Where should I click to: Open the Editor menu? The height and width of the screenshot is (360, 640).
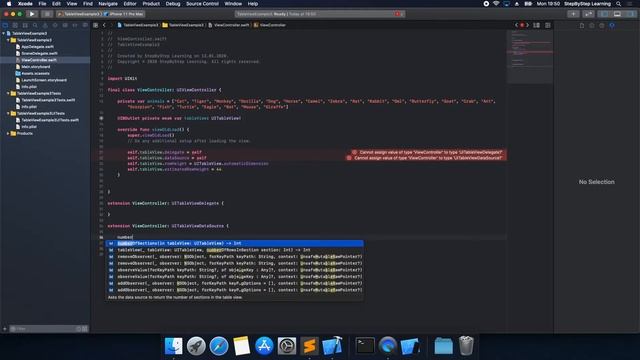130,4
